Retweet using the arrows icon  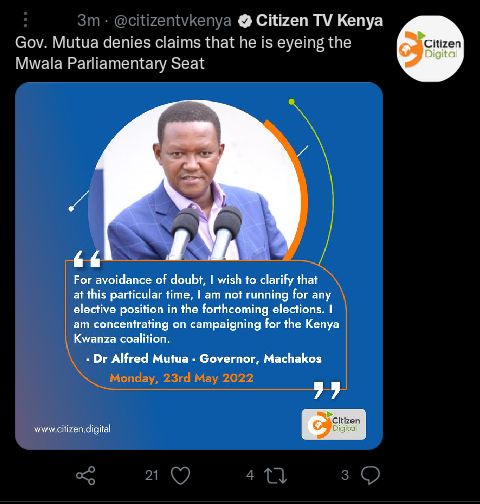(275, 476)
